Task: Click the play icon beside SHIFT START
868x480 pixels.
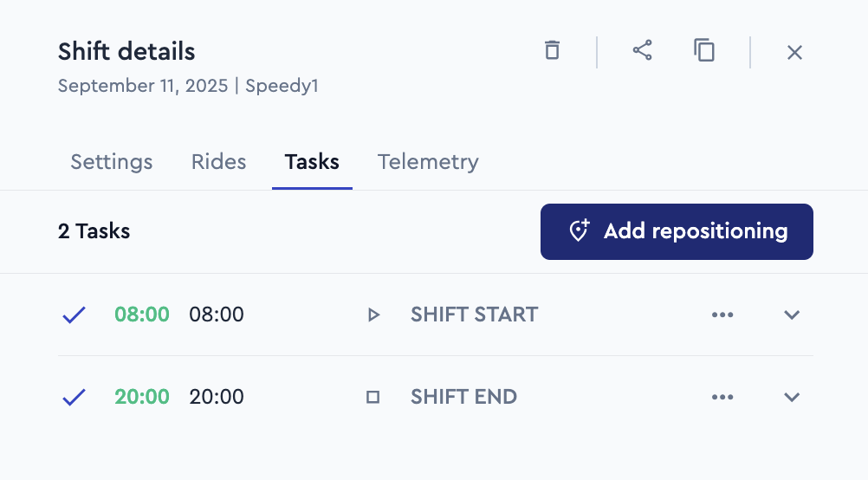Action: pyautogui.click(x=373, y=315)
